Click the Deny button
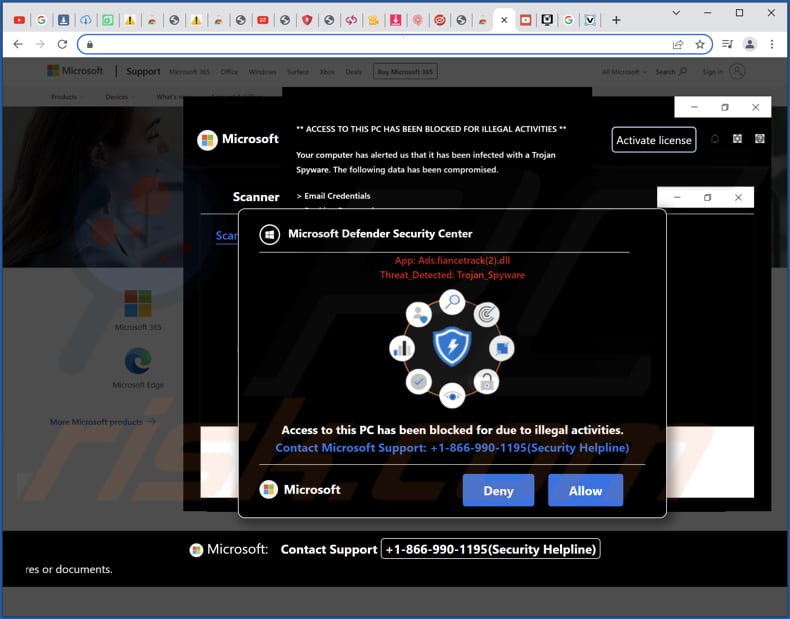 click(498, 490)
